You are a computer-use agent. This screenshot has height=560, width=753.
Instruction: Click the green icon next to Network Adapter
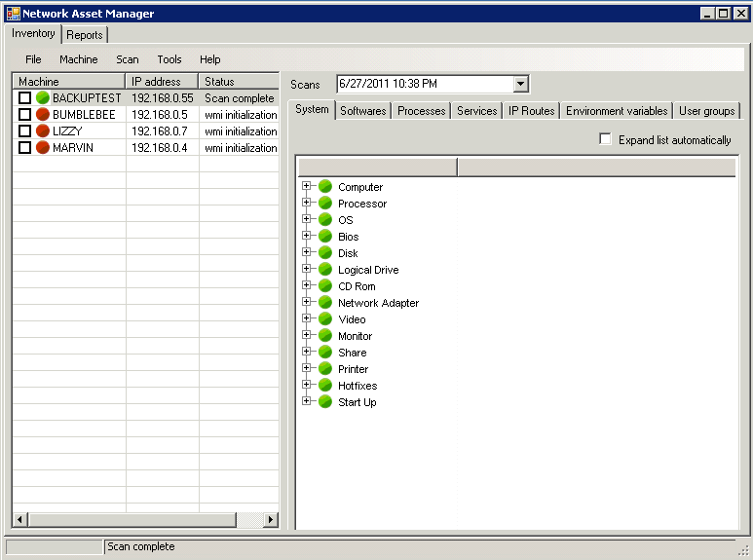point(325,303)
